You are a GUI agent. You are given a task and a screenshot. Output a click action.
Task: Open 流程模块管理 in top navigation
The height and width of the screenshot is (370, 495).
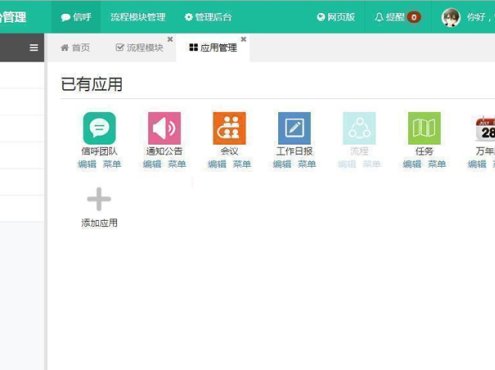click(138, 17)
